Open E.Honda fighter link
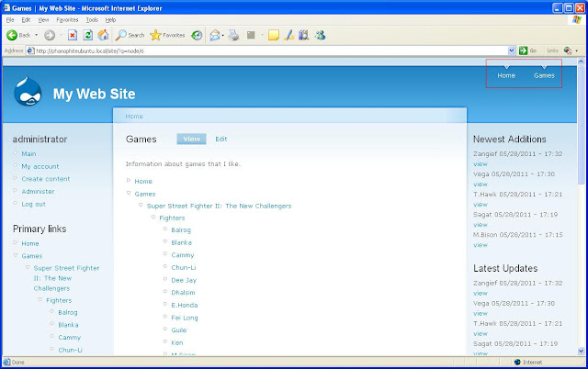Viewport: 588px width, 369px height. [x=185, y=306]
